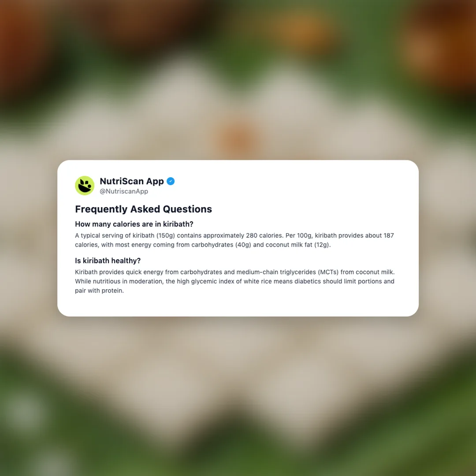476x476 pixels.
Task: Click the 'coconut milk fat (12g)' text
Action: pos(297,245)
